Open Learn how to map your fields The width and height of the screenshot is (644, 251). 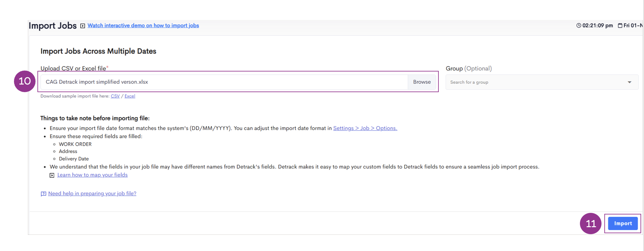[x=92, y=175]
